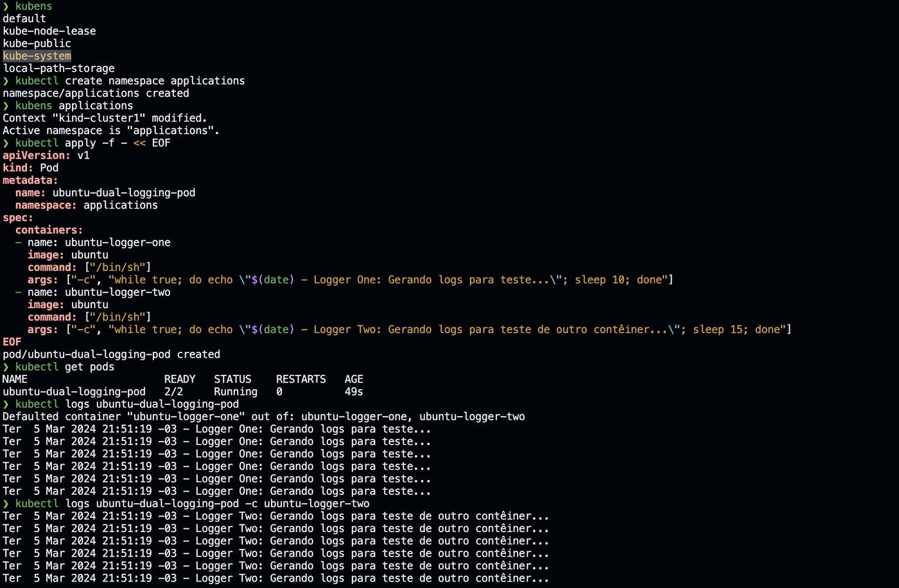899x588 pixels.
Task: Click the highlighted kube-system namespace
Action: coord(37,56)
